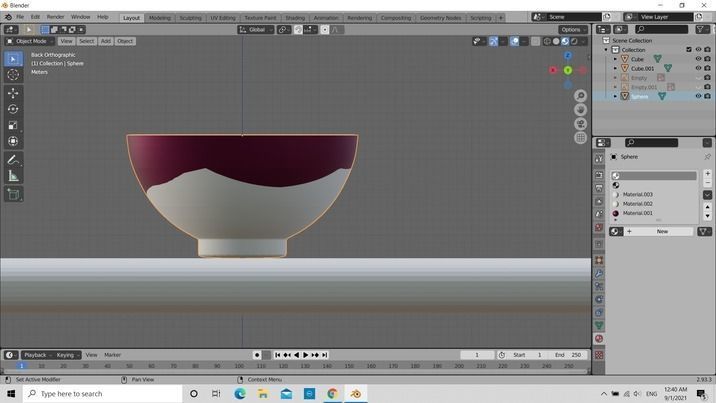
Task: Click the pin icon next to Sphere
Action: click(707, 157)
